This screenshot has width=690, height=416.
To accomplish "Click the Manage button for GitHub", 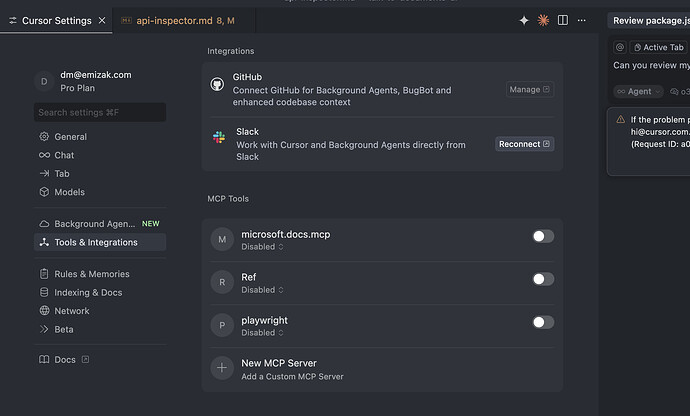I will click(529, 90).
